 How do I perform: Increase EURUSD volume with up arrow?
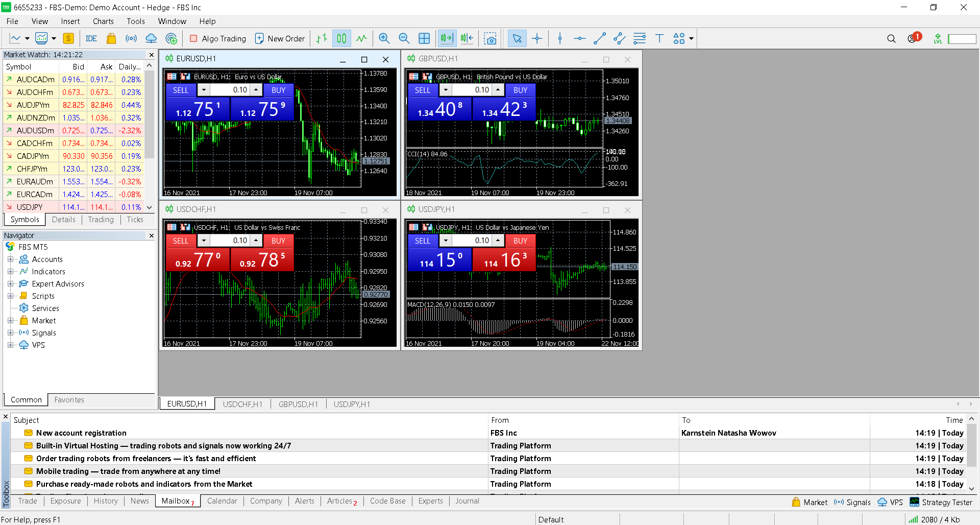[x=256, y=90]
